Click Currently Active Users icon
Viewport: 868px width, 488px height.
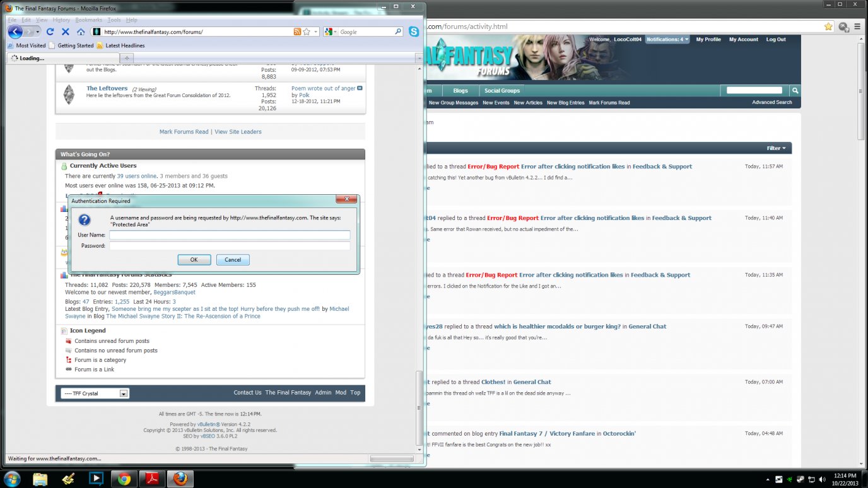click(64, 166)
